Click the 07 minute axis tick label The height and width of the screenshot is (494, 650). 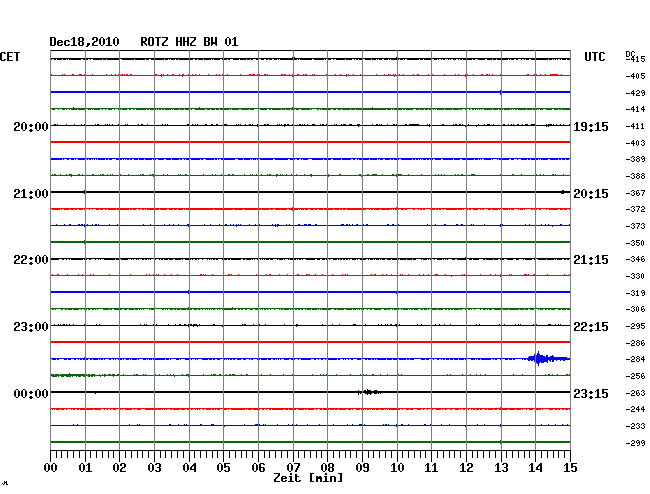(x=293, y=468)
